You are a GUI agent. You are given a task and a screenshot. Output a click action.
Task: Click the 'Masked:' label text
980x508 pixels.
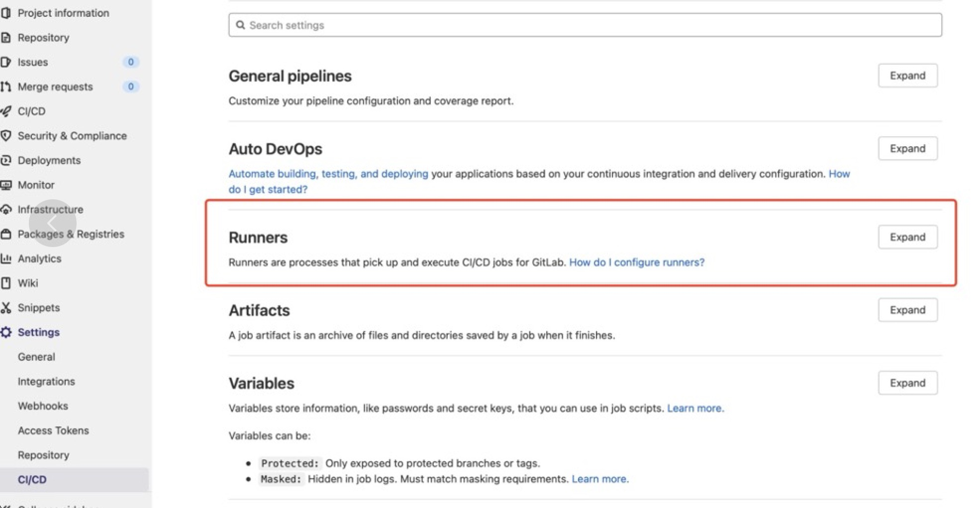(281, 479)
